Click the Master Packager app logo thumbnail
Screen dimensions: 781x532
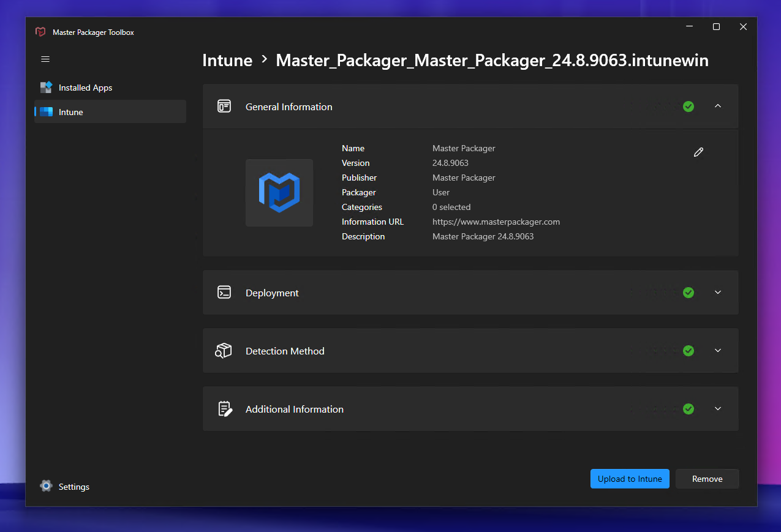[x=279, y=193]
